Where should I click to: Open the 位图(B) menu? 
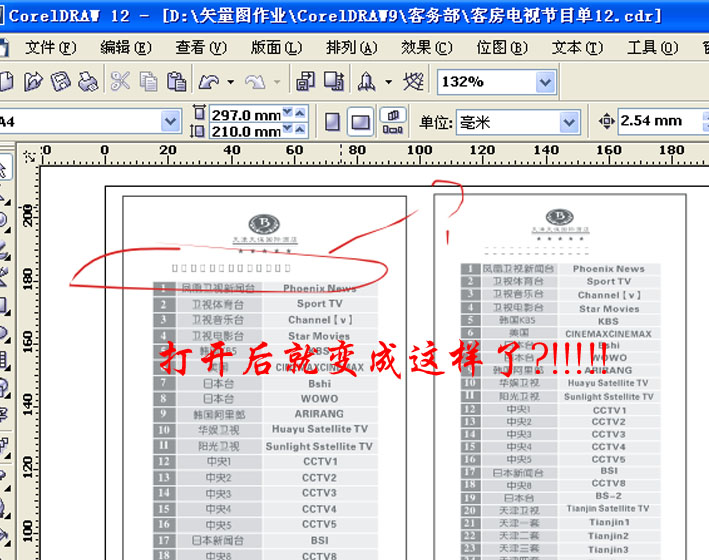[x=502, y=47]
